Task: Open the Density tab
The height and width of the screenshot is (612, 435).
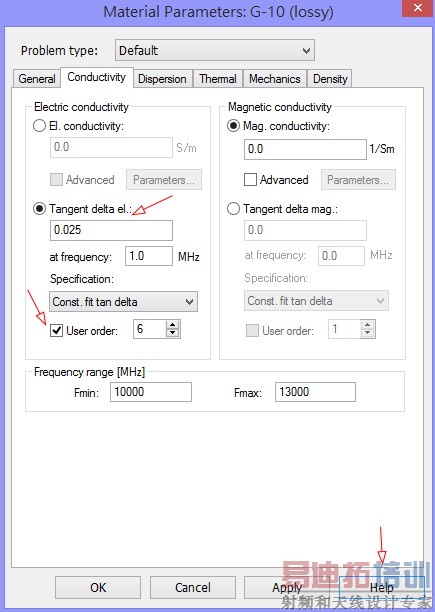Action: (x=330, y=78)
